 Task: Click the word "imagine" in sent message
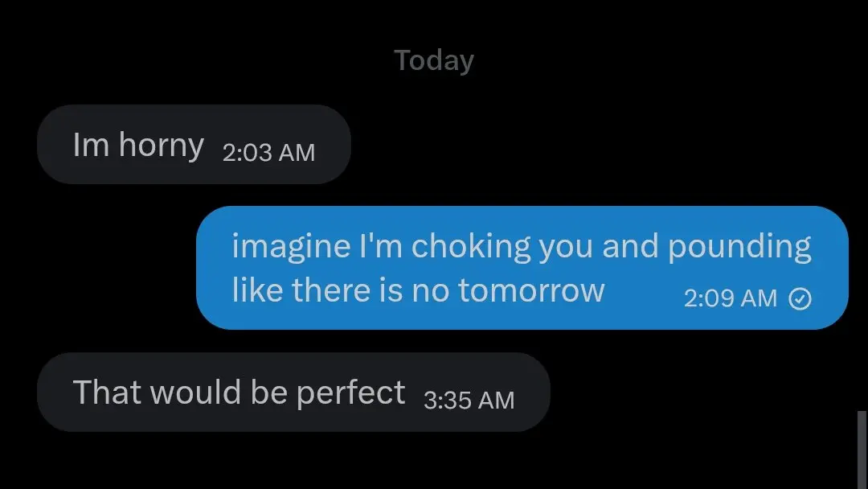tap(291, 247)
